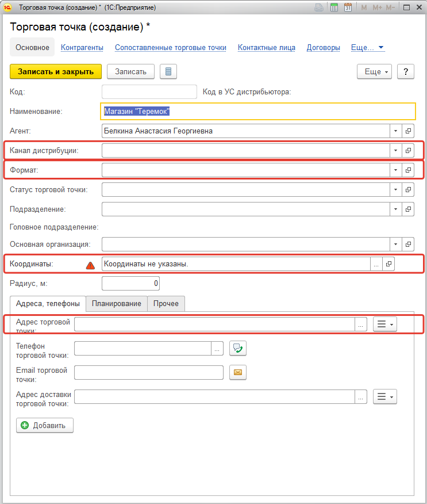Image resolution: width=427 pixels, height=504 pixels.
Task: Click the Адрес доставки торговой точки input field
Action: (214, 396)
